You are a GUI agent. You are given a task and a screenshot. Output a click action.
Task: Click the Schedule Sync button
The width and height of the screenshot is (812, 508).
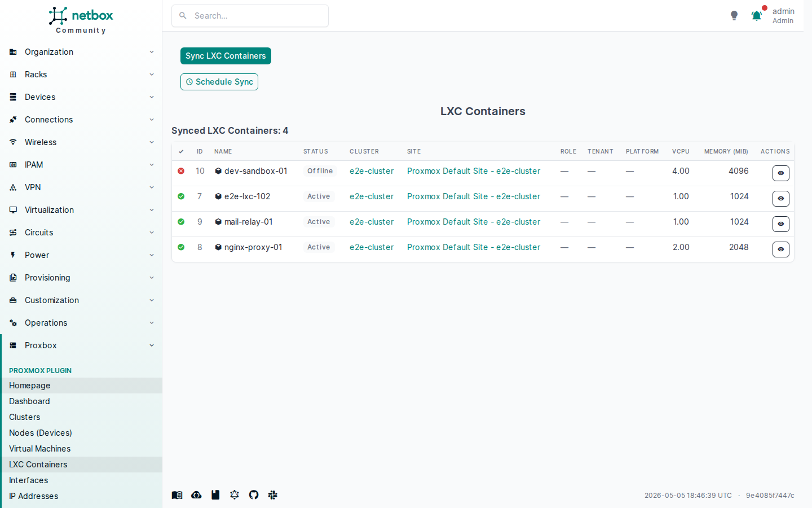219,82
